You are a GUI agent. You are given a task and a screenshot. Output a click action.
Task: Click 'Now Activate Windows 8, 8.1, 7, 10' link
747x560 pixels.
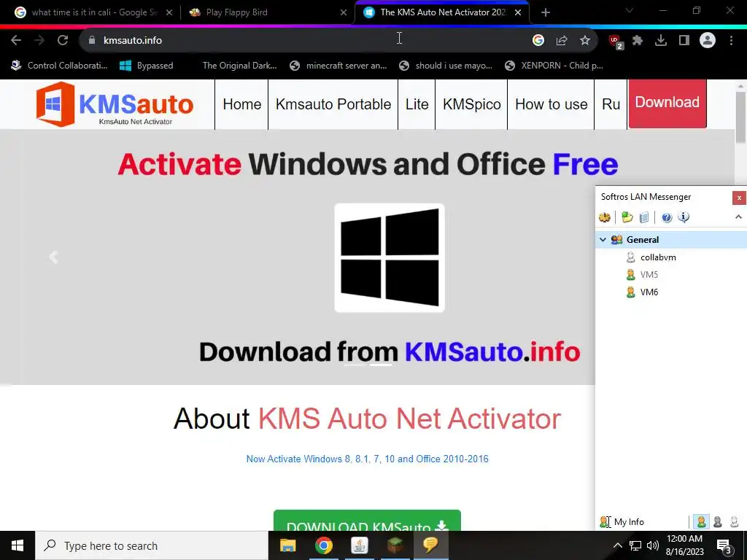367,459
